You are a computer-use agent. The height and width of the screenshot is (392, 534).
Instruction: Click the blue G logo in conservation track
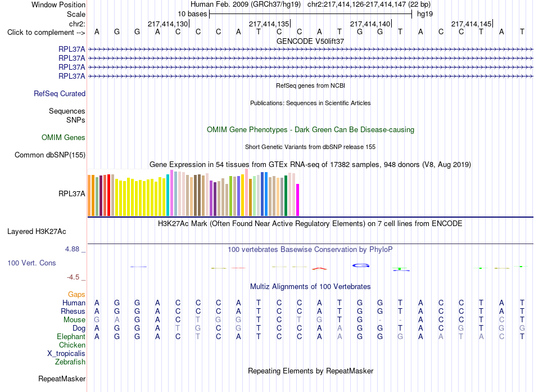(361, 265)
